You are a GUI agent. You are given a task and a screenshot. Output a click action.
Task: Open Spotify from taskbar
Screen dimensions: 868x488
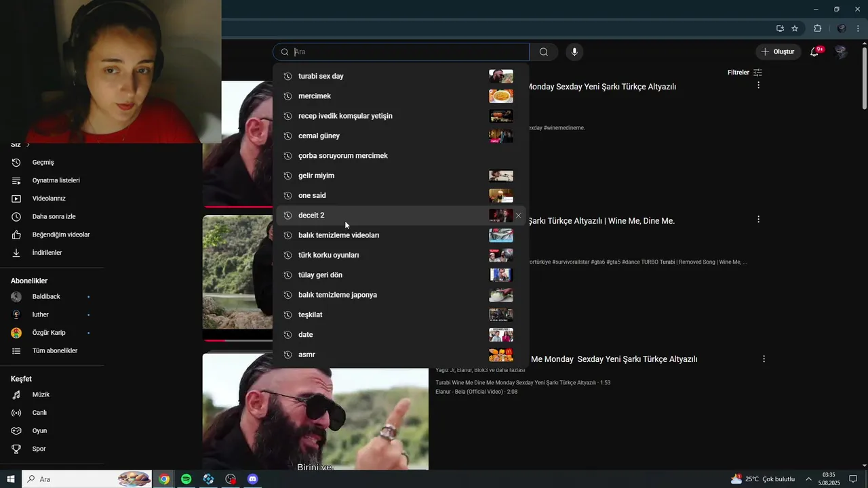(186, 479)
